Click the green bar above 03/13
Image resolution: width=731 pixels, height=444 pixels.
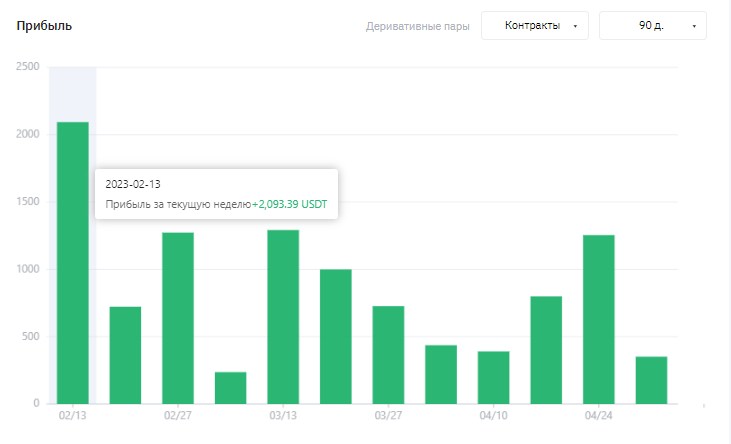click(x=283, y=317)
